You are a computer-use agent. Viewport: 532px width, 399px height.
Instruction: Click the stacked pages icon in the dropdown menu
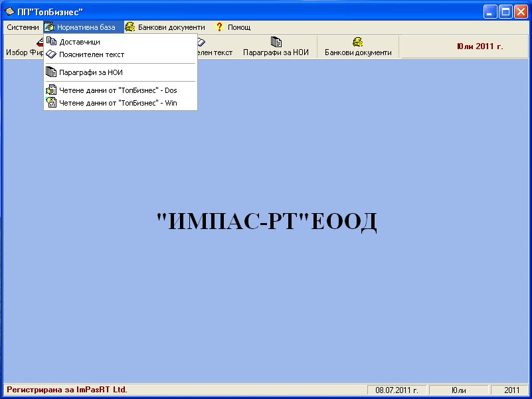(51, 72)
